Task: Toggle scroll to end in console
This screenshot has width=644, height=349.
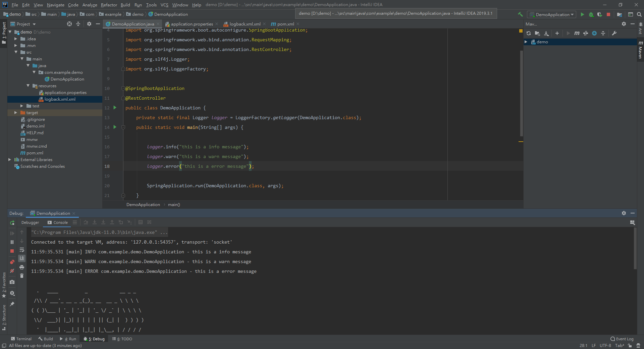Action: (x=22, y=258)
